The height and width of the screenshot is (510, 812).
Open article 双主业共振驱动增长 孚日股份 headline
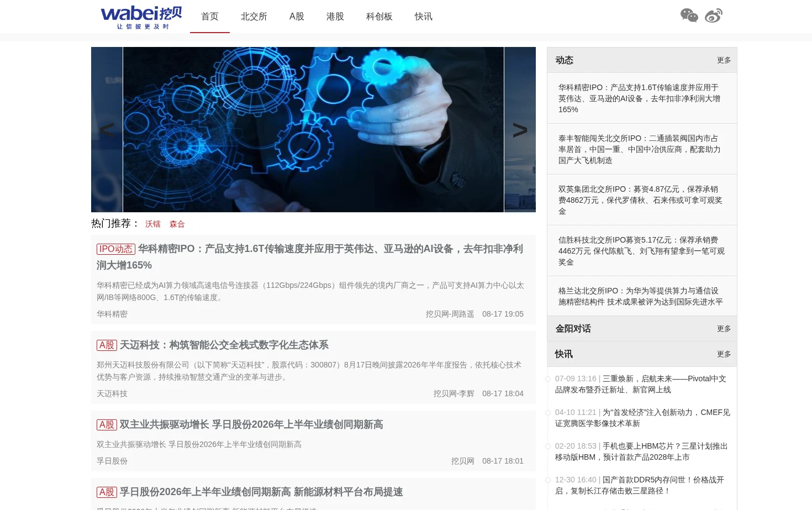251,424
